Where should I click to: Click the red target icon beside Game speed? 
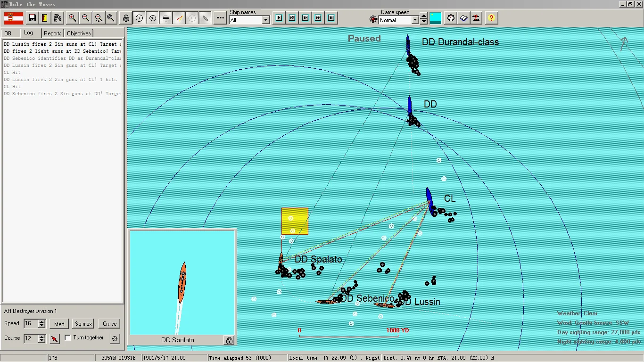click(373, 20)
